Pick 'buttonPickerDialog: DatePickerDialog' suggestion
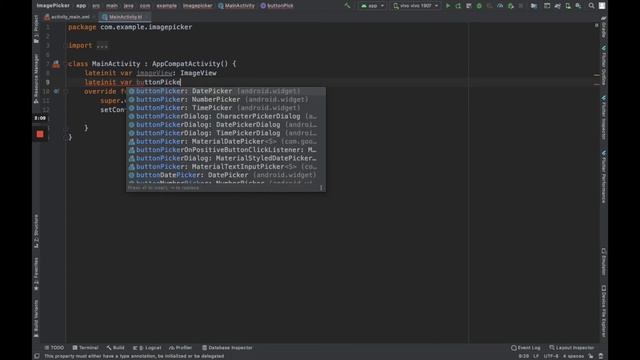 point(226,124)
